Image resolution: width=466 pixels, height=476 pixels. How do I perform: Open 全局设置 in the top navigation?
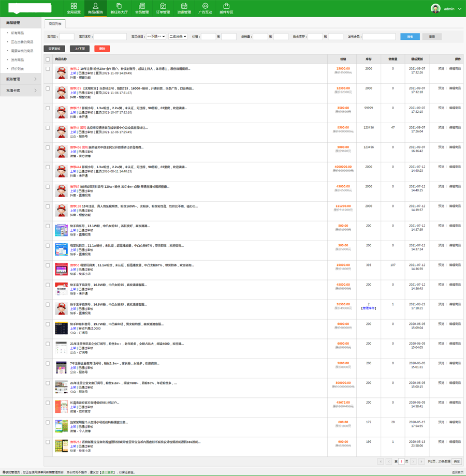(x=74, y=8)
